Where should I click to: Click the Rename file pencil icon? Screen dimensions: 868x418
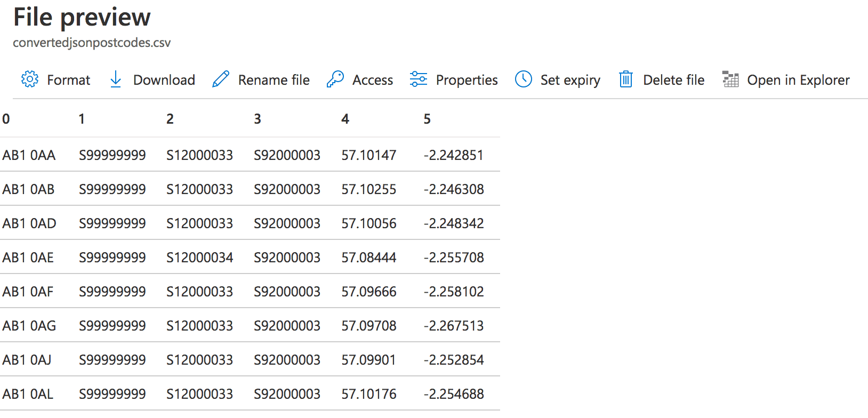click(x=221, y=79)
